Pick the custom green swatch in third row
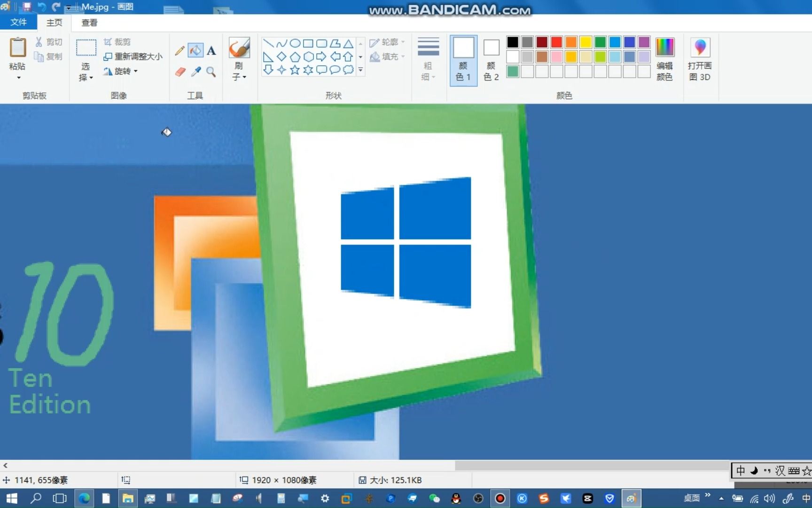Screen dimensions: 812x508 [513, 71]
